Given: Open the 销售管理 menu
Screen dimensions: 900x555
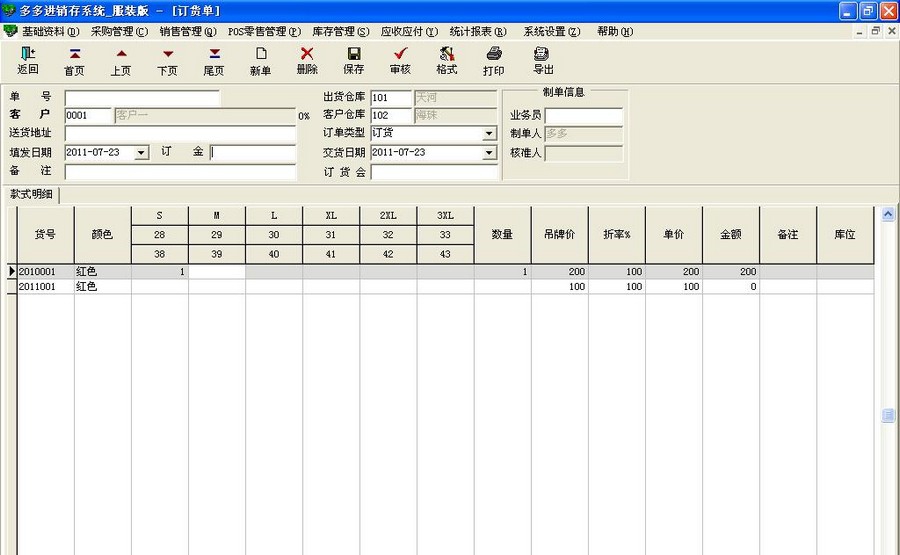Looking at the screenshot, I should pos(188,32).
